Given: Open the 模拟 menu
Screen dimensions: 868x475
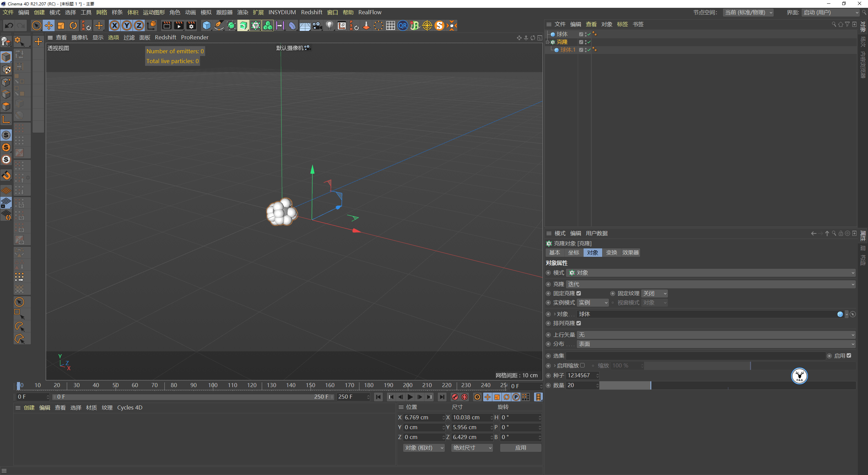Looking at the screenshot, I should (206, 12).
